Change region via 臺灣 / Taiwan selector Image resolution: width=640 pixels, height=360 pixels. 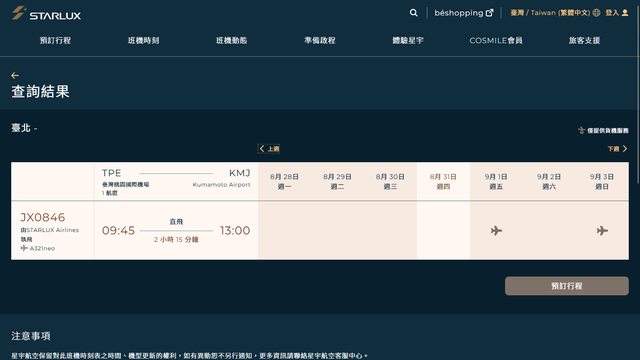click(x=555, y=13)
